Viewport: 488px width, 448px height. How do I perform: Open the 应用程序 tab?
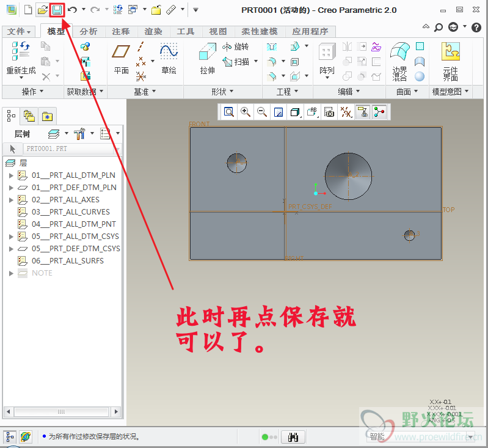[x=310, y=31]
